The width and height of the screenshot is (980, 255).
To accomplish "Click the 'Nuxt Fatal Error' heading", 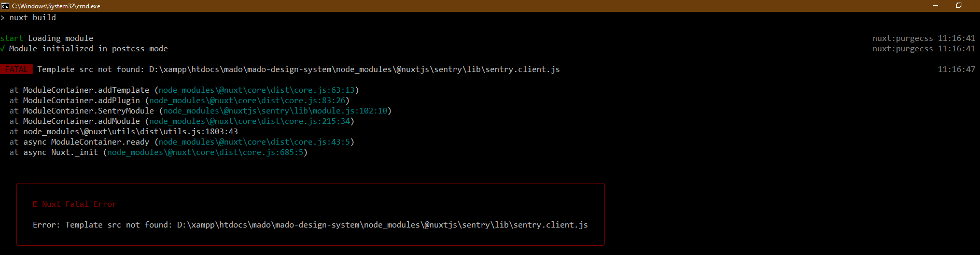I will click(x=79, y=204).
